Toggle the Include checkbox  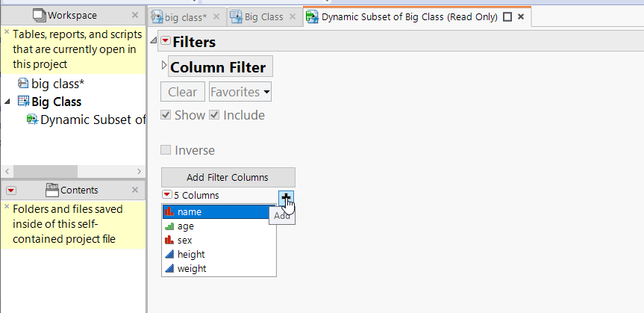pos(215,115)
